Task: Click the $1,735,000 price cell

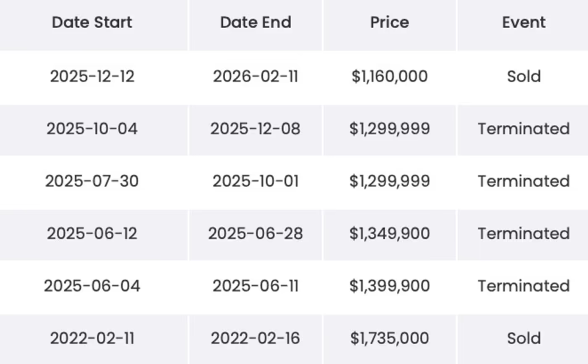Action: (x=389, y=339)
